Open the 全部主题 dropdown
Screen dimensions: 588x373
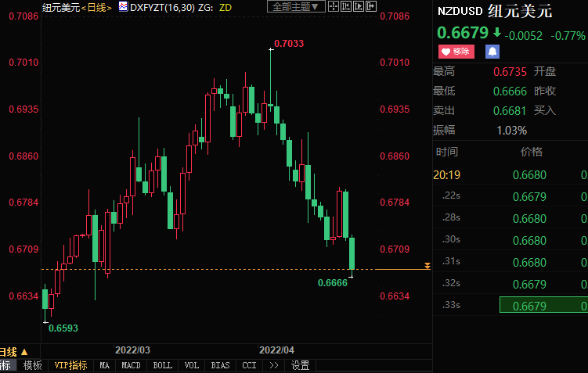(295, 7)
